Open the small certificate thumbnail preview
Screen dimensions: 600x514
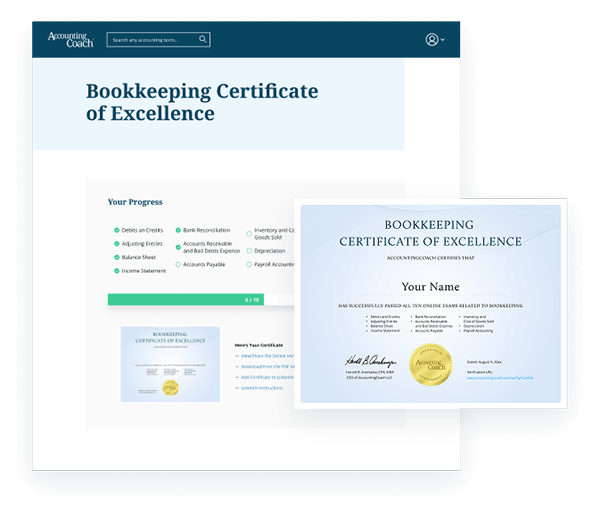pos(170,364)
